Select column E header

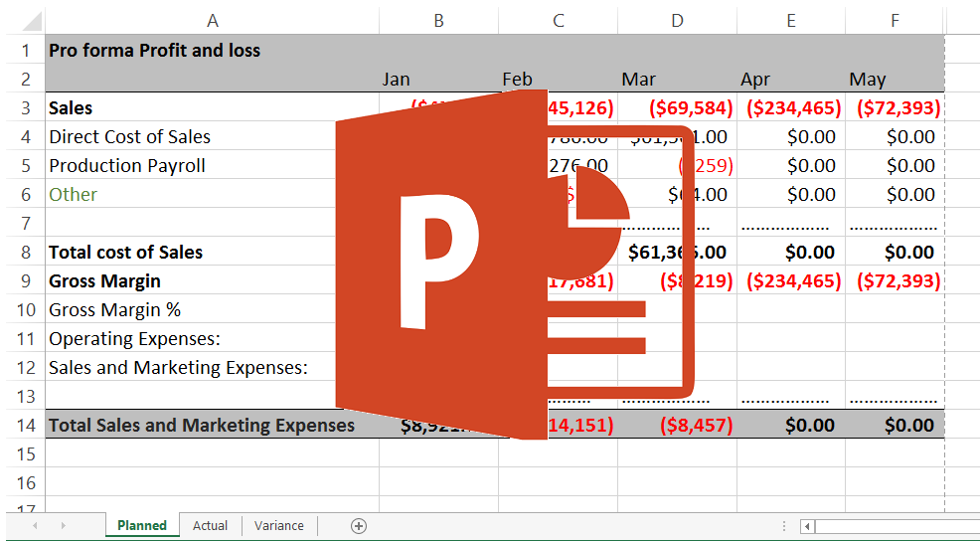791,20
